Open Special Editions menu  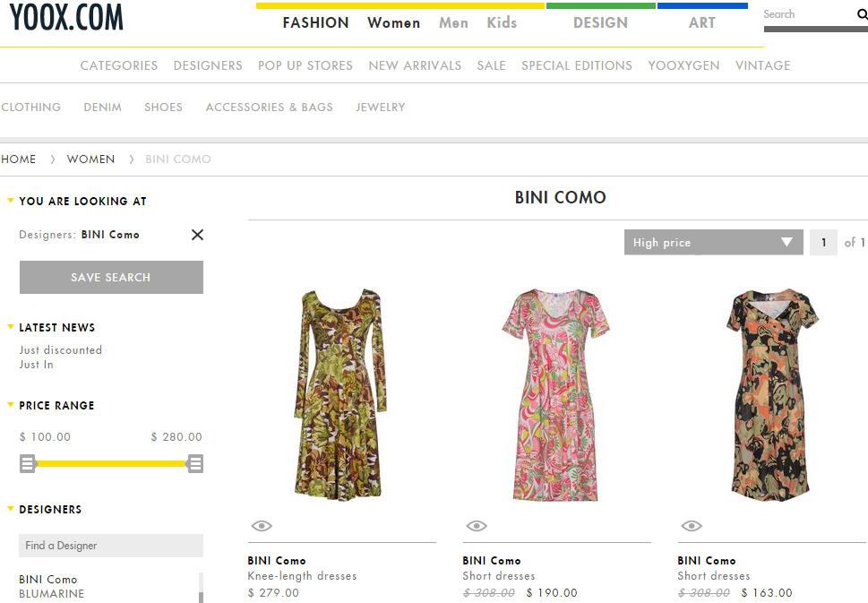[577, 65]
